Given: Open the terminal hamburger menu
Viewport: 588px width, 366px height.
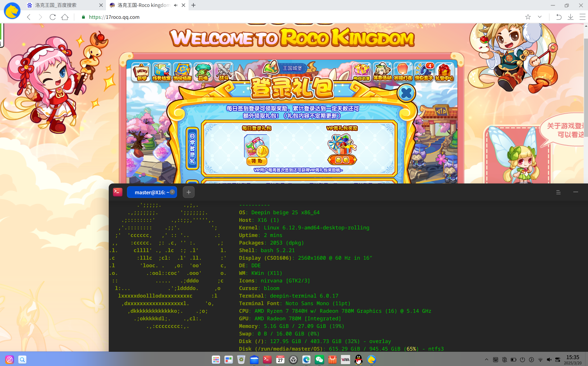Looking at the screenshot, I should pos(558,192).
